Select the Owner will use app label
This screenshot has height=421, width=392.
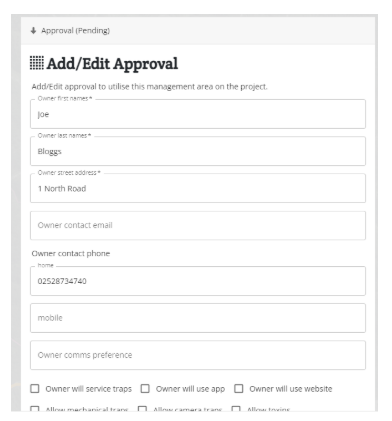coord(190,389)
